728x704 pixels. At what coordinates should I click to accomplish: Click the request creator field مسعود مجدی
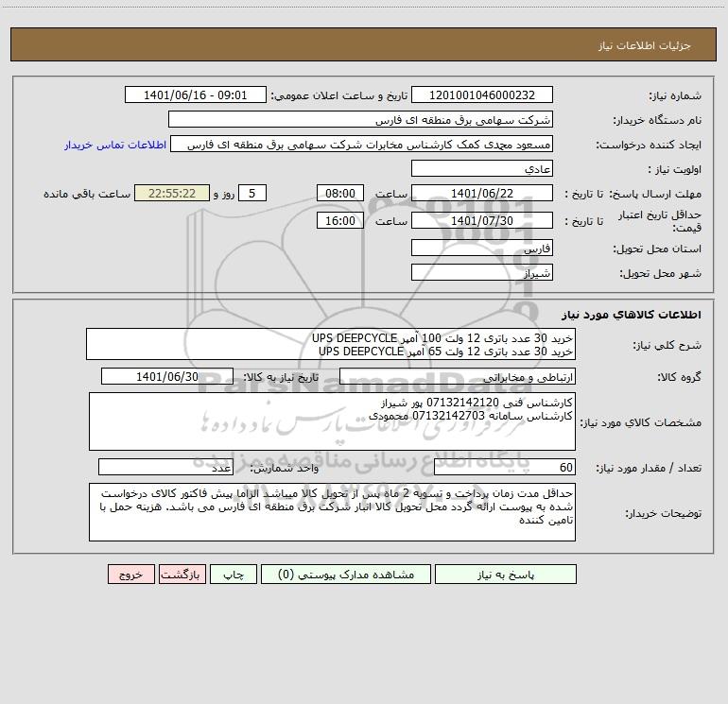[x=362, y=144]
